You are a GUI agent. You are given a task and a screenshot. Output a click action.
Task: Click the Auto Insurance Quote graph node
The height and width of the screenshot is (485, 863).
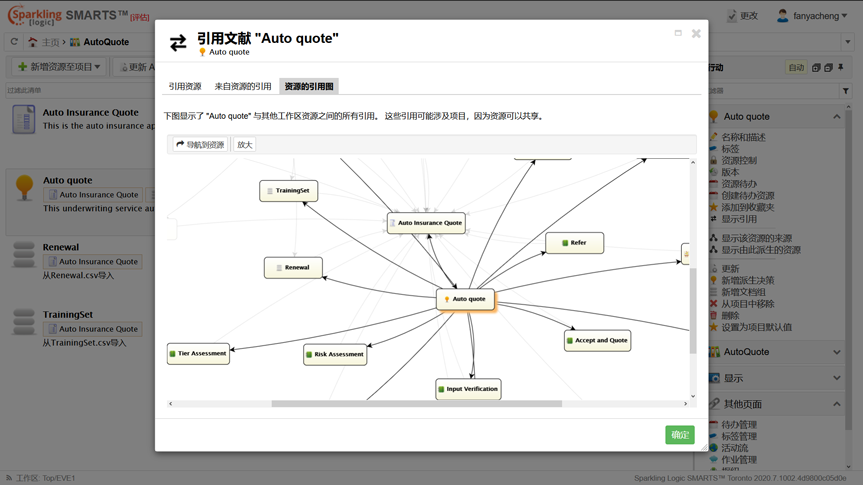pos(426,223)
